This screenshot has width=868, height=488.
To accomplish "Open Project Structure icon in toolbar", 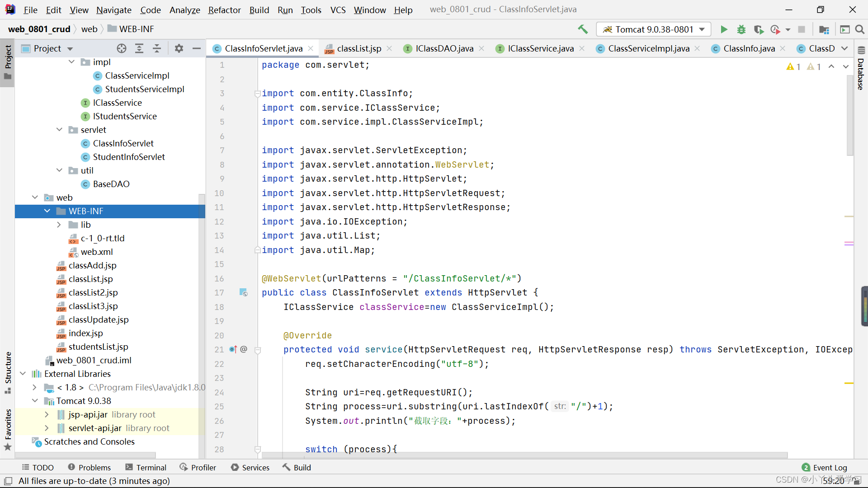I will point(824,29).
